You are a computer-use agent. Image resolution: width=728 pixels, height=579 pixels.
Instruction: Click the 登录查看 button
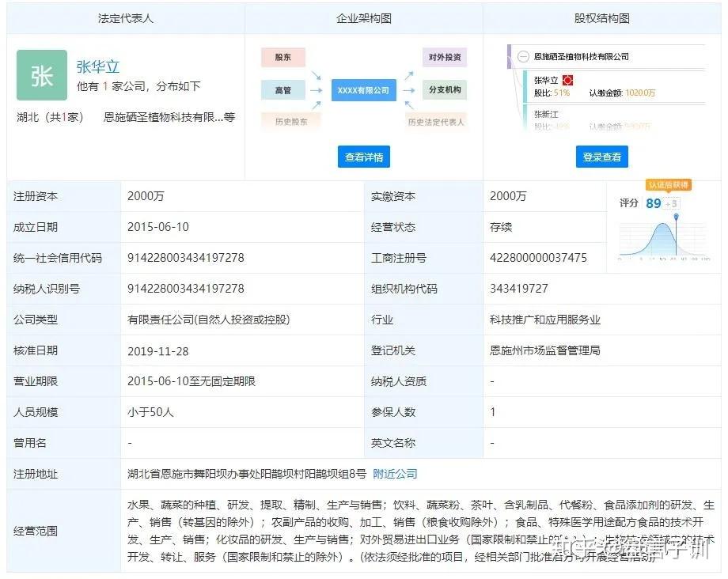[601, 157]
